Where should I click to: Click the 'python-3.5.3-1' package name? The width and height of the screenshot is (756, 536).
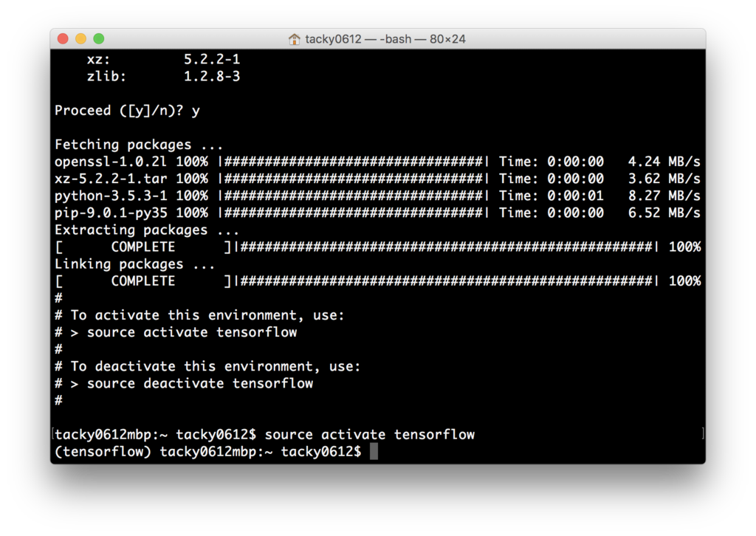(x=111, y=196)
